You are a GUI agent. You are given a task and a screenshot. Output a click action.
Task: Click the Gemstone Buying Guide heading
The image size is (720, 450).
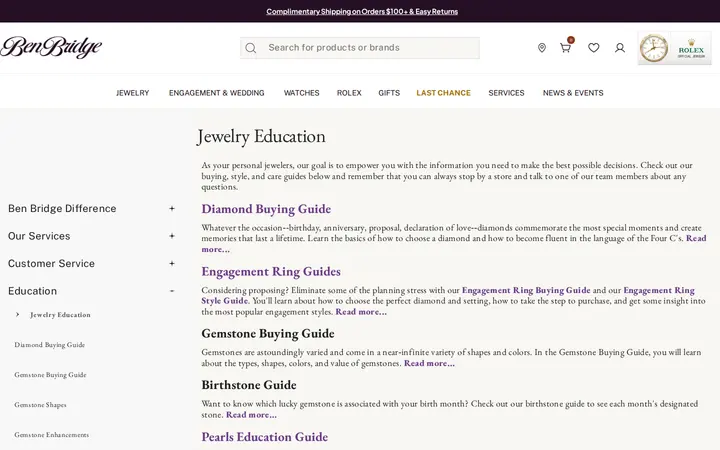tap(268, 333)
